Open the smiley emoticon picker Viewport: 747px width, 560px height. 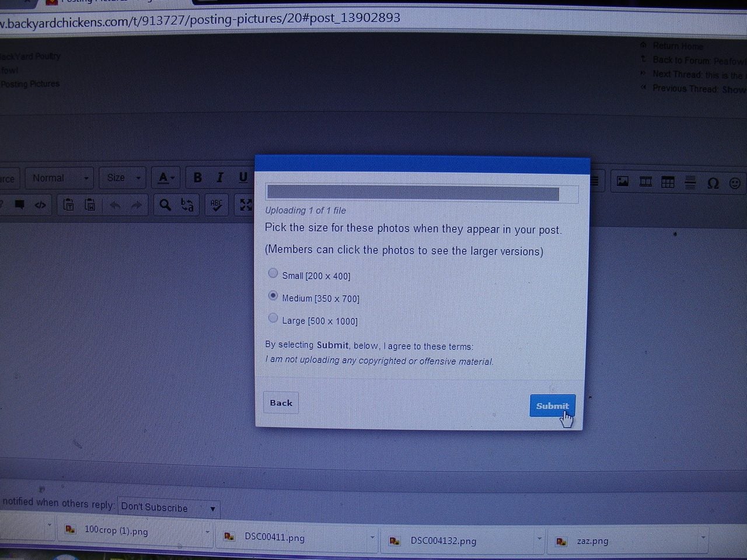click(735, 183)
